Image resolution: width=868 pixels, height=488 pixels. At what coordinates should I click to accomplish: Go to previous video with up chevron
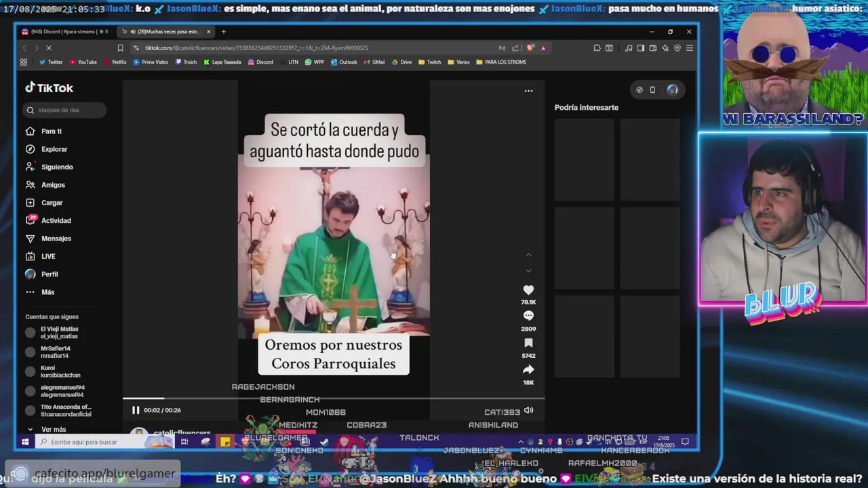point(528,255)
